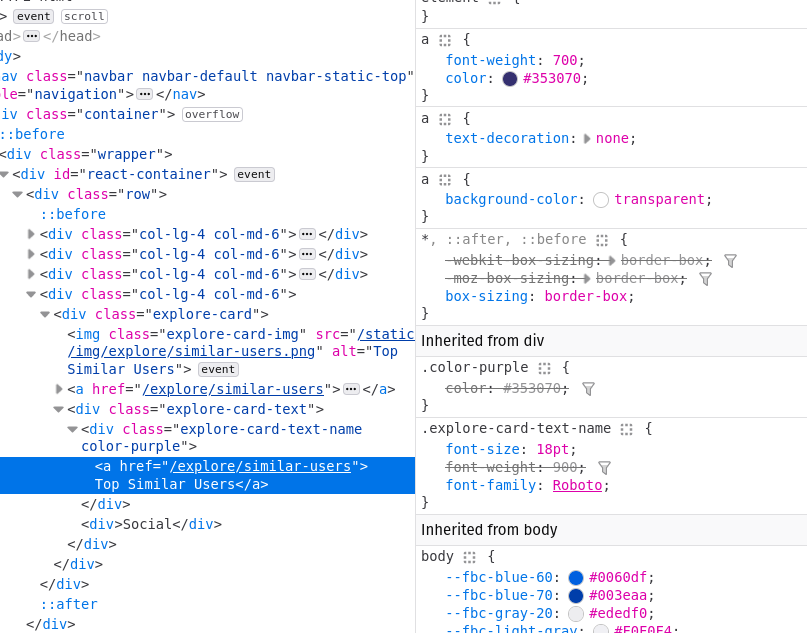Select the Social div tree node
Viewport: 807px width, 633px height.
151,524
